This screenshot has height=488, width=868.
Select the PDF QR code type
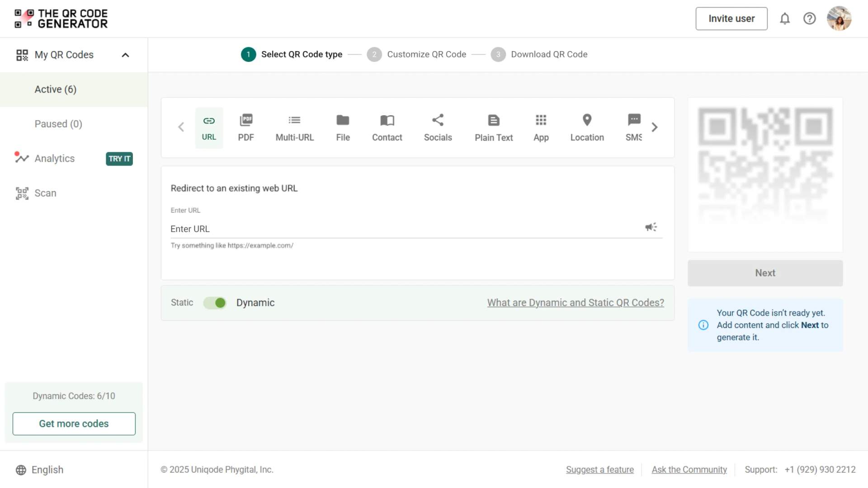[246, 128]
